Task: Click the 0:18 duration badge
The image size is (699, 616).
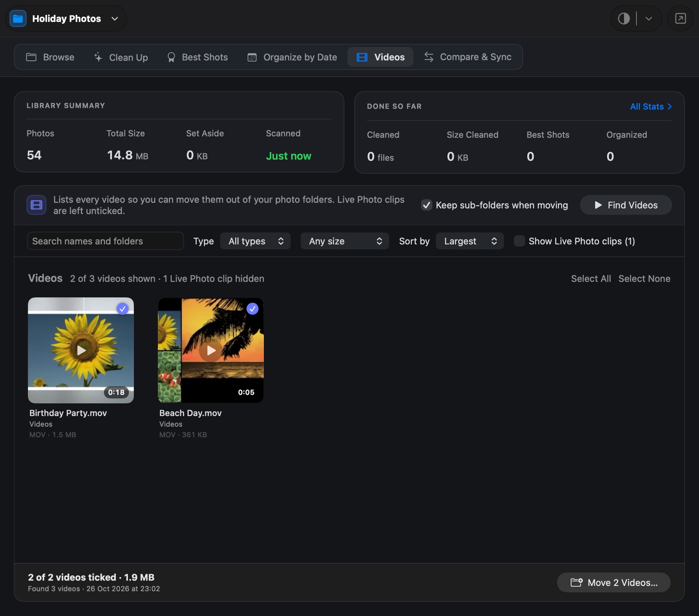Action: pyautogui.click(x=116, y=392)
